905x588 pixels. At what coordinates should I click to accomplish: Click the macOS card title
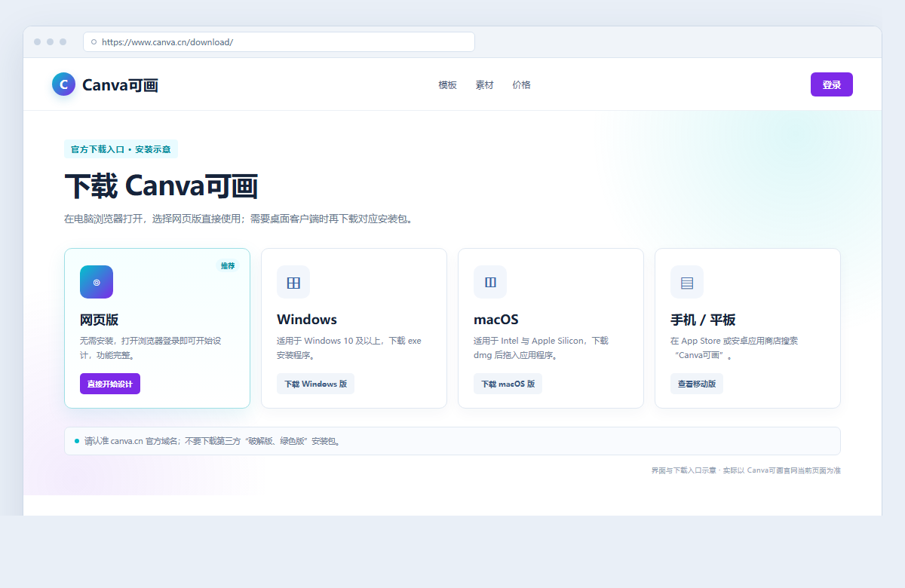pyautogui.click(x=496, y=320)
